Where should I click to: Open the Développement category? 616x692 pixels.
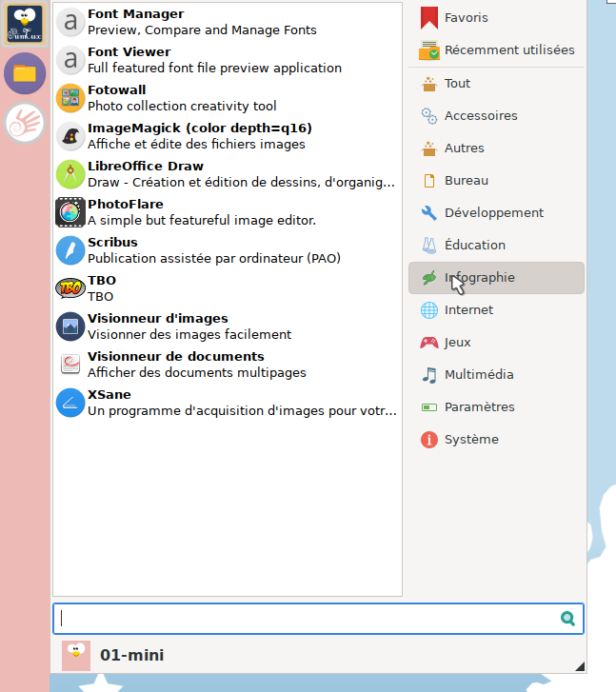[496, 212]
